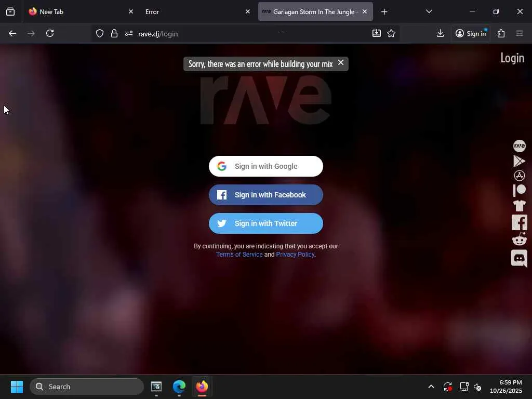Screen dimensions: 532x399
Task: Open tracking protection shield icon
Action: point(99,34)
